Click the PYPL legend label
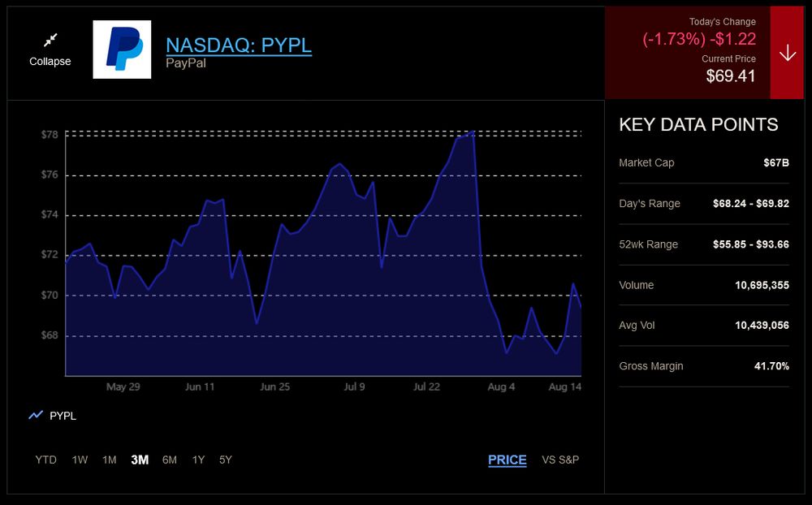Screen dimensions: 812x505 [x=63, y=416]
